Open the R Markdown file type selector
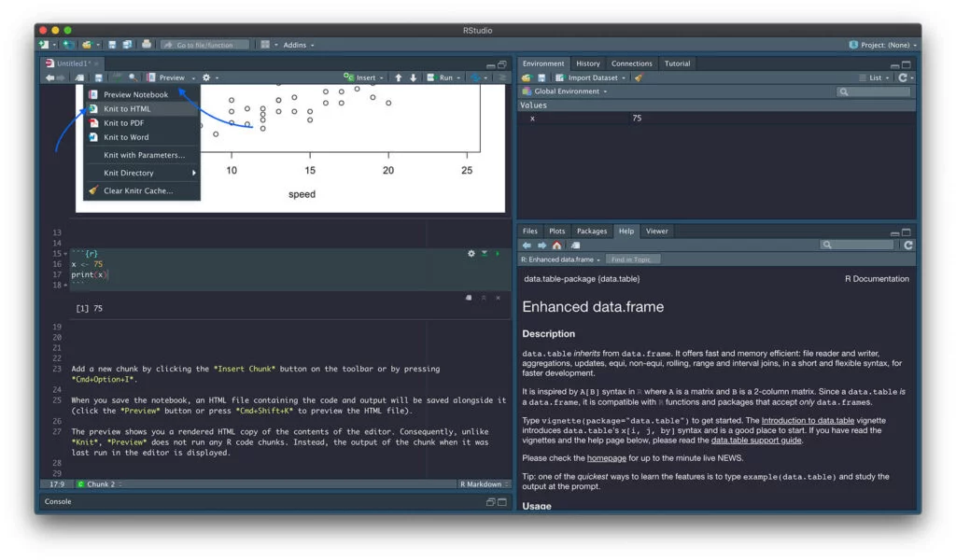 pyautogui.click(x=485, y=483)
